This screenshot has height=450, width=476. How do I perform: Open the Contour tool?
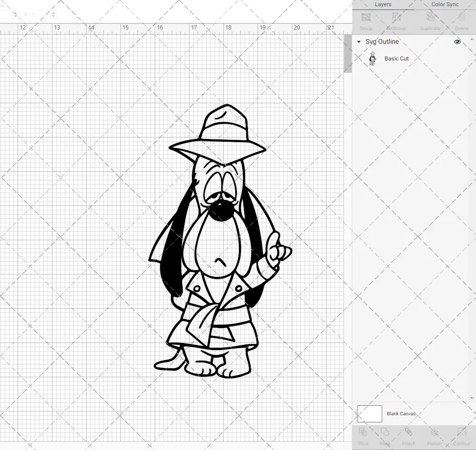coord(461,436)
